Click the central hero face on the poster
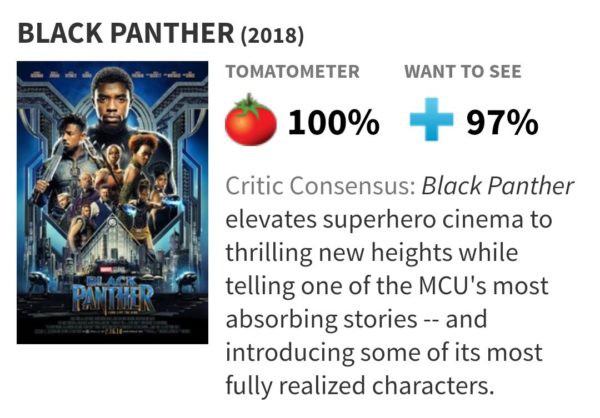The image size is (600, 418). (x=112, y=100)
